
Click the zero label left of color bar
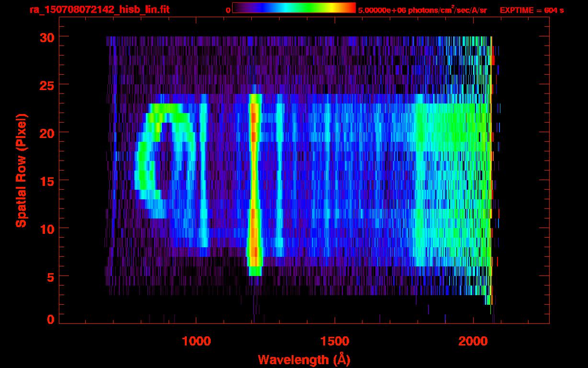228,10
